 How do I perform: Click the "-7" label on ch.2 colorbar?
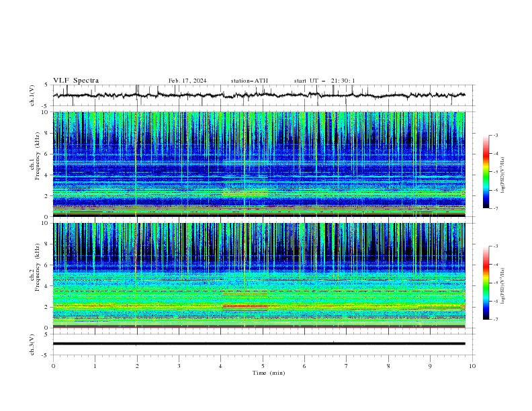pyautogui.click(x=496, y=320)
